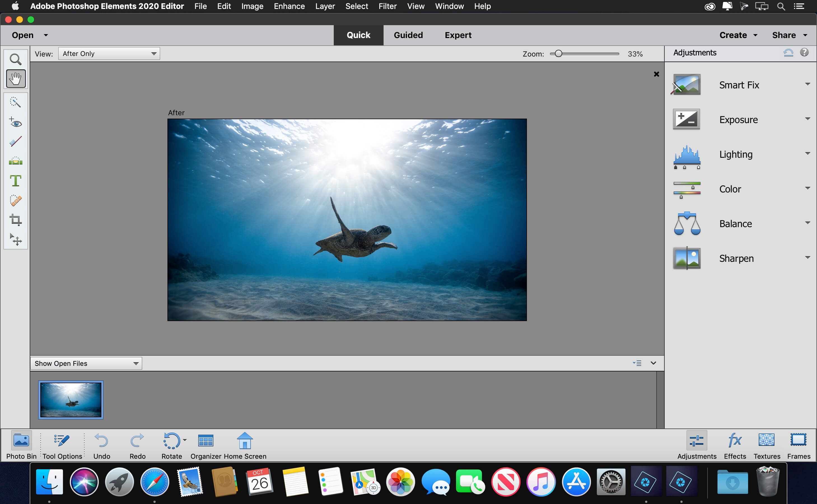817x504 pixels.
Task: Select the Zoom tool
Action: point(16,59)
